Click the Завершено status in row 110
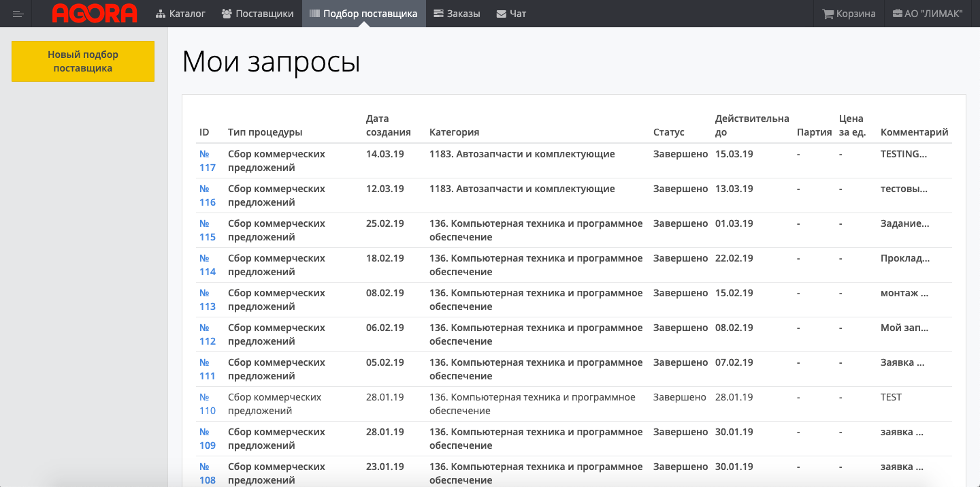980x487 pixels. (x=680, y=397)
